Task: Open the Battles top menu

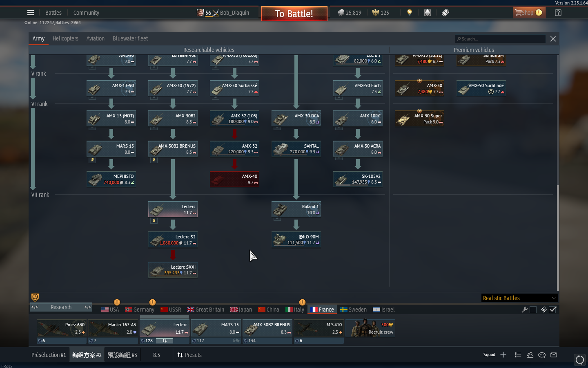Action: coord(53,13)
